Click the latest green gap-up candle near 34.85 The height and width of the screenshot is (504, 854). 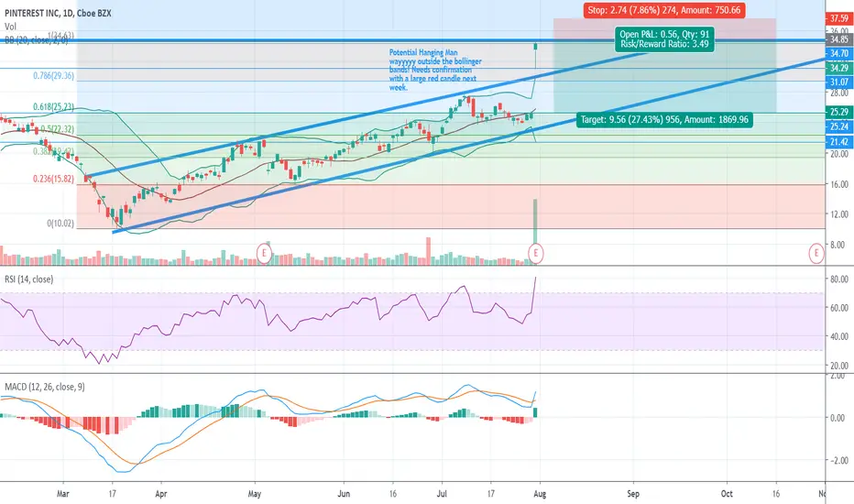tap(536, 47)
